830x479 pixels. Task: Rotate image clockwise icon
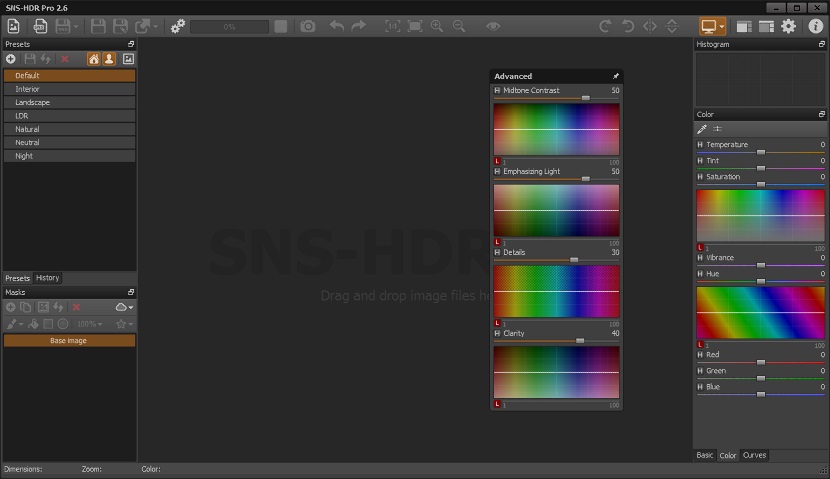[605, 26]
